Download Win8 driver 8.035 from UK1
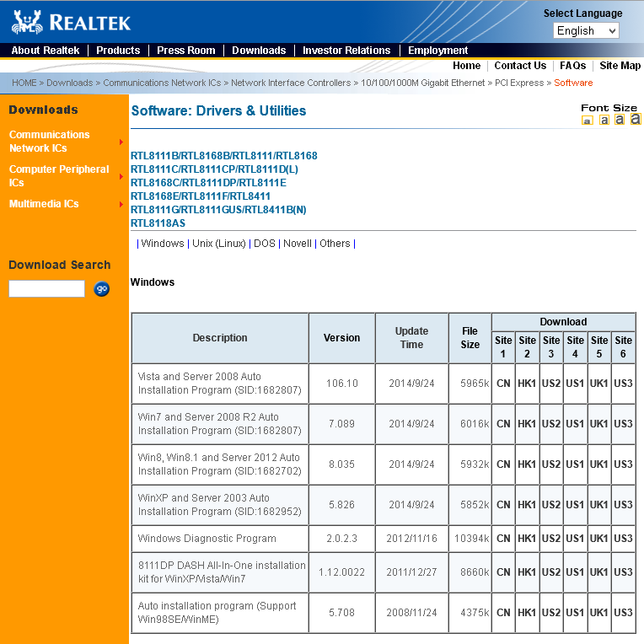644x644 pixels. [x=598, y=464]
